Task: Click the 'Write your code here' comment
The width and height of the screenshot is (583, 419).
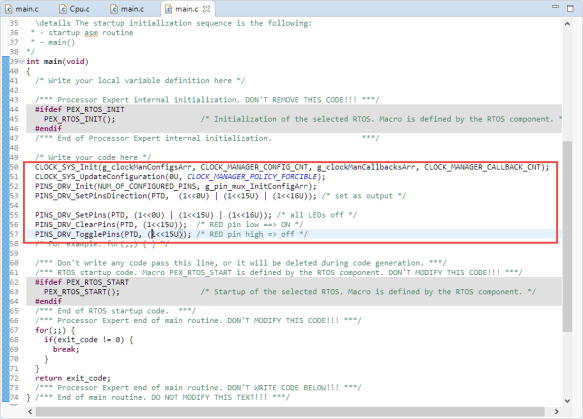Action: pyautogui.click(x=93, y=157)
